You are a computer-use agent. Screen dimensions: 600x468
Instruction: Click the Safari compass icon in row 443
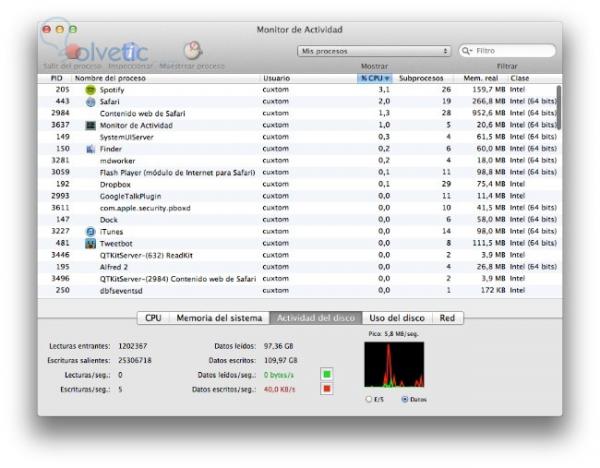click(x=90, y=102)
